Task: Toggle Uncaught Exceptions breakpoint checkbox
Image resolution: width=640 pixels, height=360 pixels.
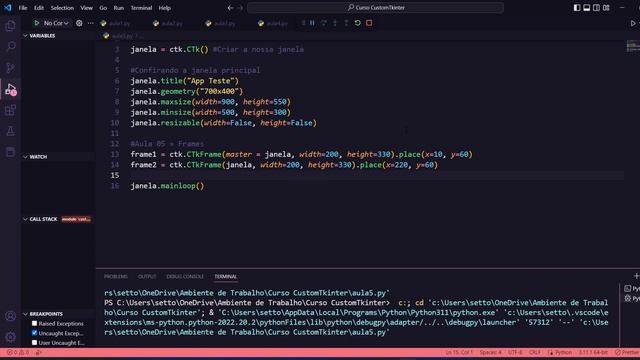Action: tap(34, 333)
